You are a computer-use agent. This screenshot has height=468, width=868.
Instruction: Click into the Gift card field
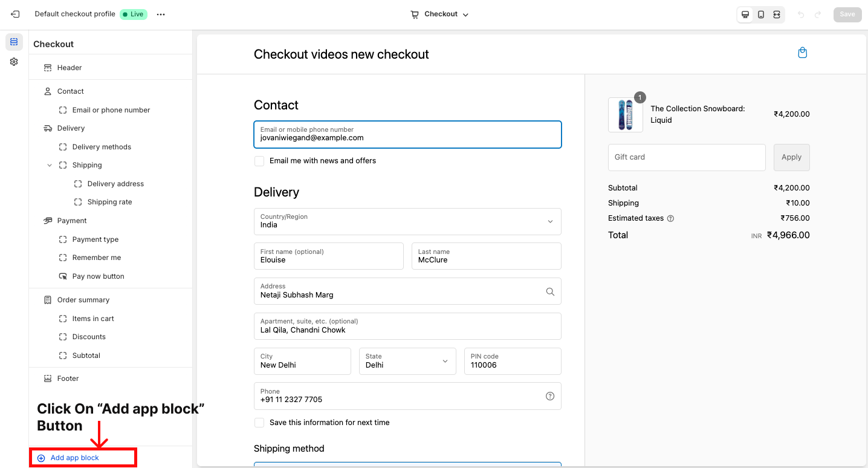click(x=686, y=157)
